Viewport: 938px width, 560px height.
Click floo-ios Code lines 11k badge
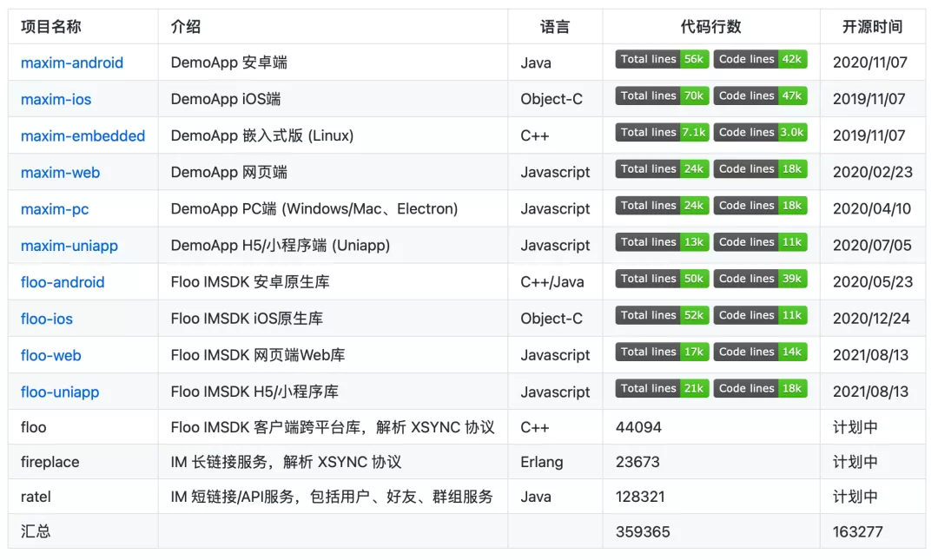click(760, 315)
